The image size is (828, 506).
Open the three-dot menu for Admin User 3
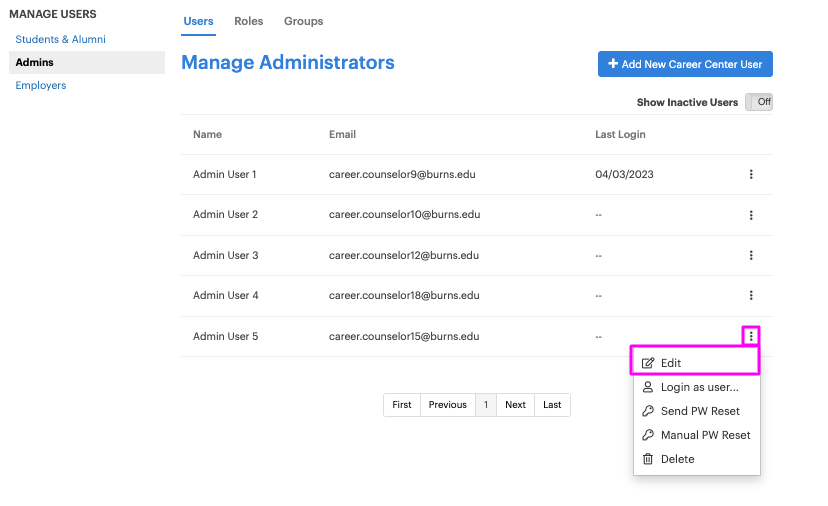pos(751,256)
